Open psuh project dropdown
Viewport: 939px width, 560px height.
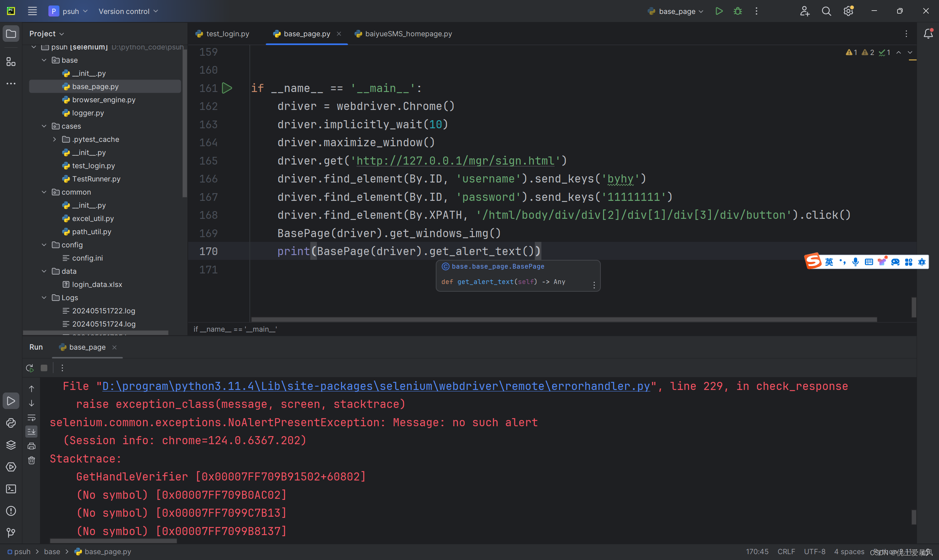(x=68, y=11)
